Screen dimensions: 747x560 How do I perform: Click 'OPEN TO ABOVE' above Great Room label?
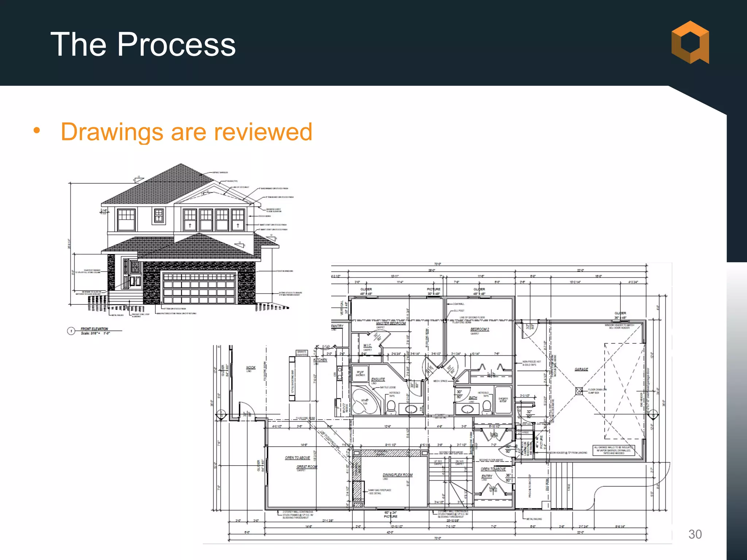(297, 458)
